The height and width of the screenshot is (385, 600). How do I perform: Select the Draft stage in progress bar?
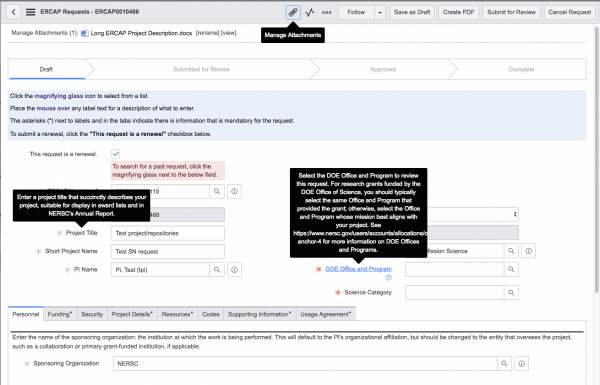pos(46,69)
